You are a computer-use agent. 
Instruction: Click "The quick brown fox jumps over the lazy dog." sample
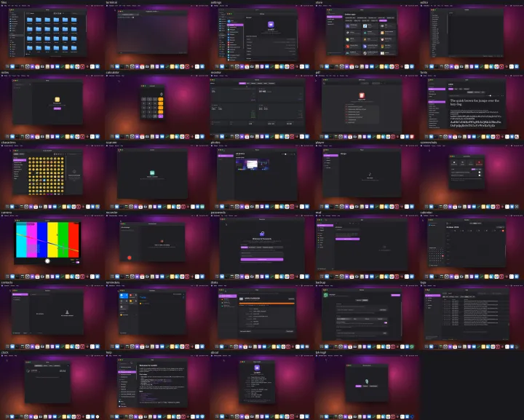pyautogui.click(x=475, y=102)
